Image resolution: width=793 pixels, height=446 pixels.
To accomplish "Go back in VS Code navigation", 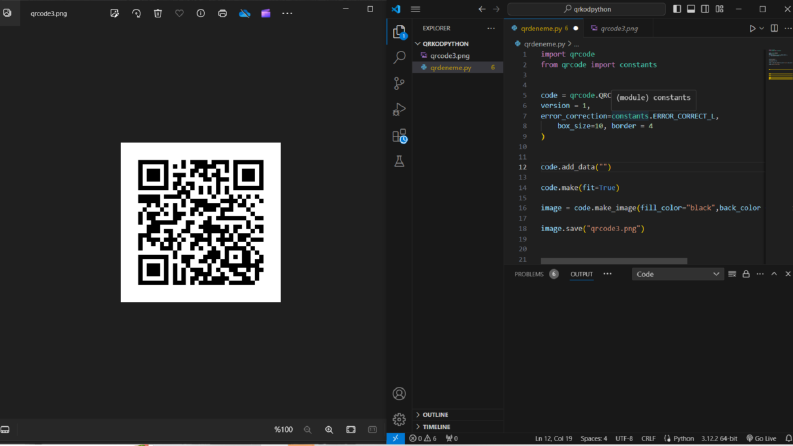I will coord(482,9).
